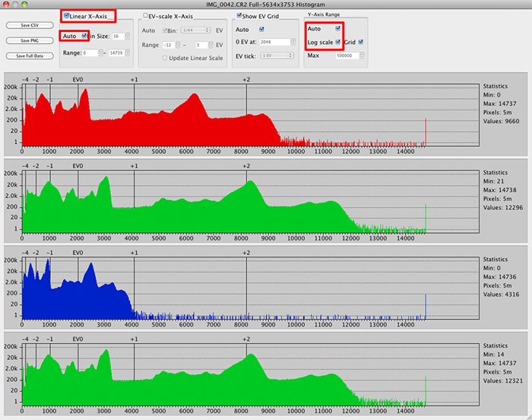The image size is (532, 420).
Task: Click the stepper beside Range maximum 14739
Action: click(x=128, y=53)
